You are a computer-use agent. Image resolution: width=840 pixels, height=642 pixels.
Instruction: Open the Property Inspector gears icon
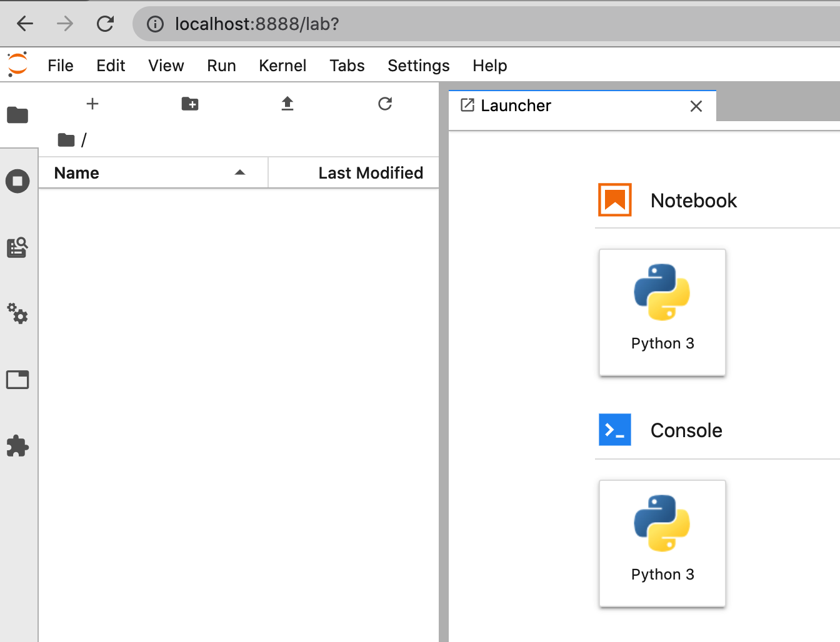[x=17, y=314]
